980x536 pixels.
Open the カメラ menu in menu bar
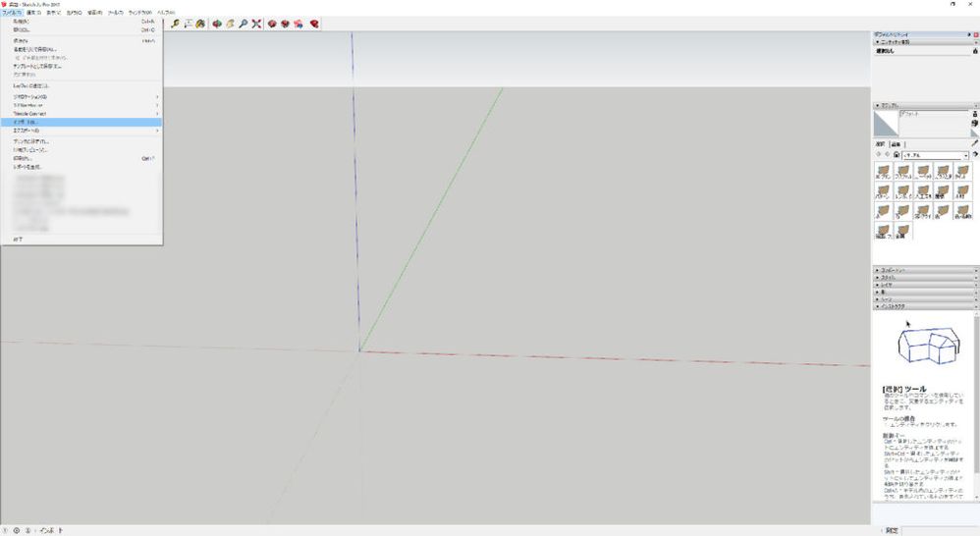click(74, 13)
